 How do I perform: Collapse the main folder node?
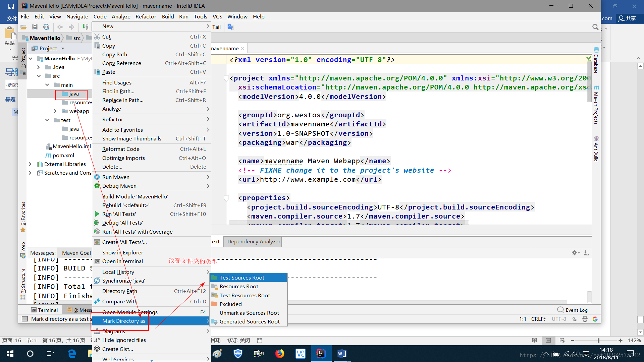[x=47, y=85]
